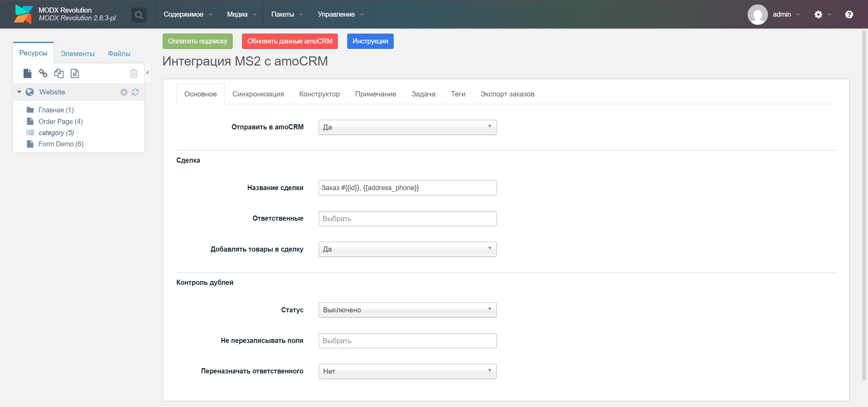Select the Ресурсы sidebar tab
The height and width of the screenshot is (407, 868).
33,53
